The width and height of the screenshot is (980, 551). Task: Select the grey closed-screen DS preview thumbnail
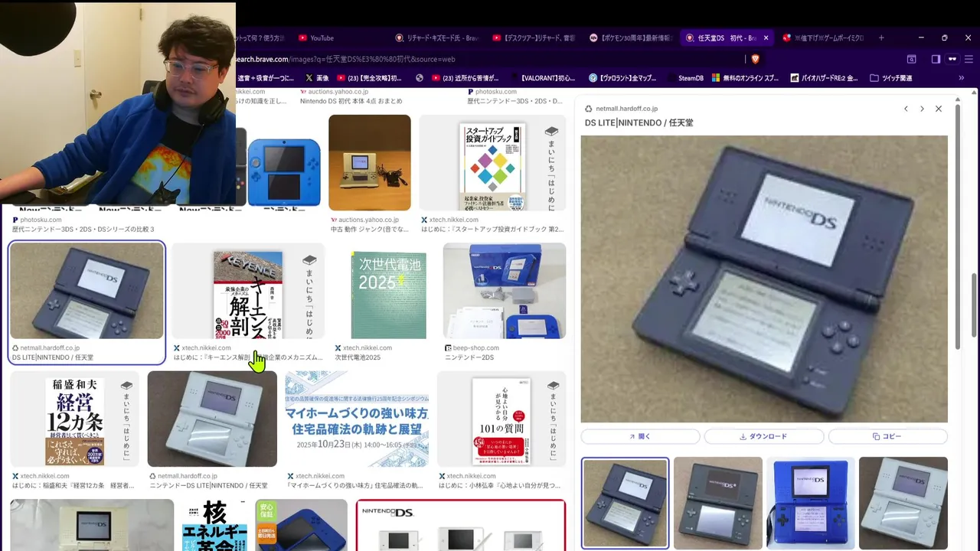coord(717,503)
